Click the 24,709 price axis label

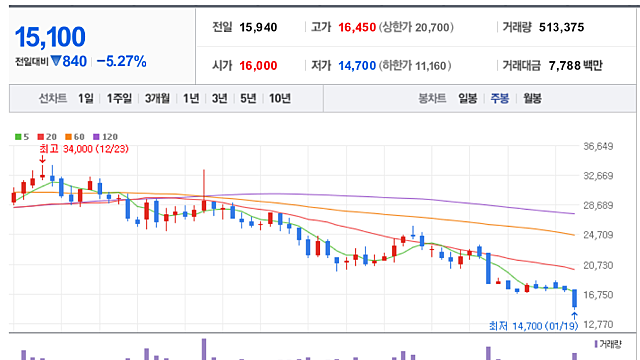tap(598, 235)
